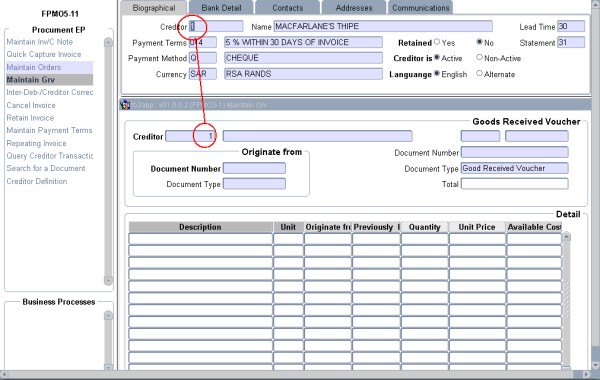Set Retained to Yes
Image resolution: width=600 pixels, height=380 pixels.
[x=437, y=42]
